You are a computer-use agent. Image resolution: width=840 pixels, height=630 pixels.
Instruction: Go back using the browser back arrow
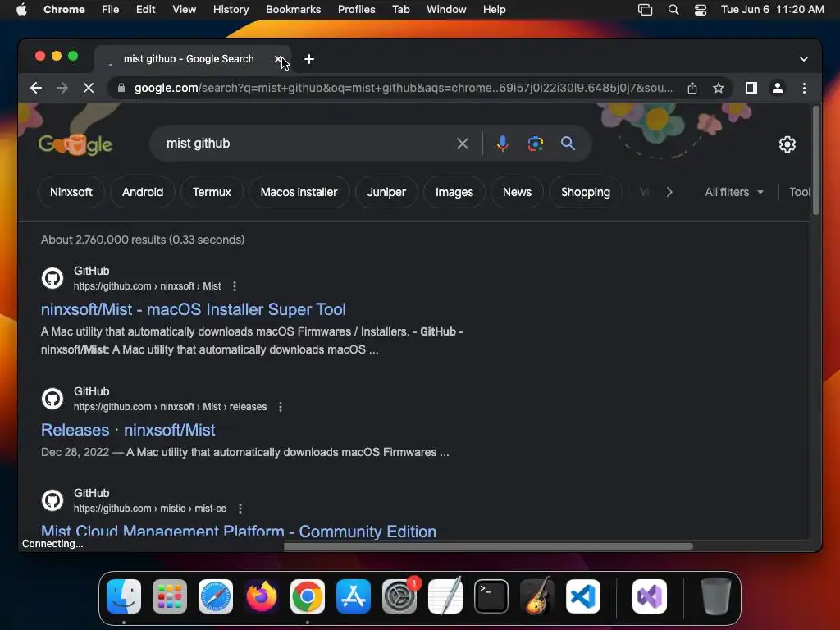point(36,88)
